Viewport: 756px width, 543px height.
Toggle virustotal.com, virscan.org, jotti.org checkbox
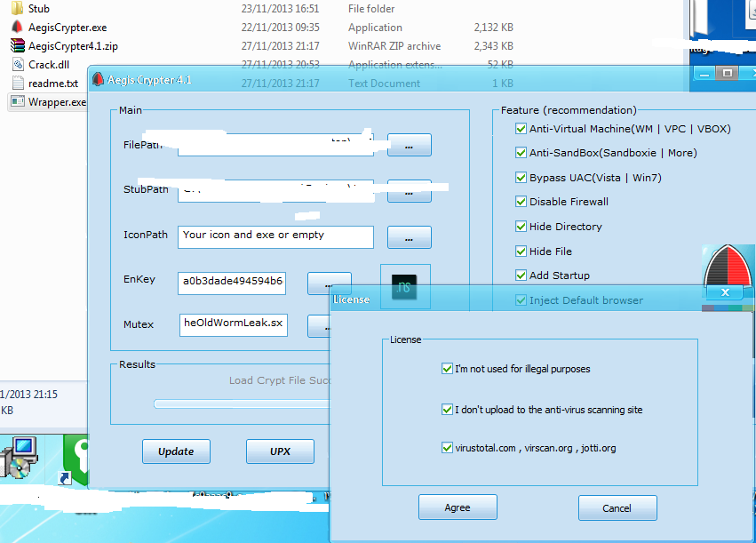pyautogui.click(x=447, y=448)
